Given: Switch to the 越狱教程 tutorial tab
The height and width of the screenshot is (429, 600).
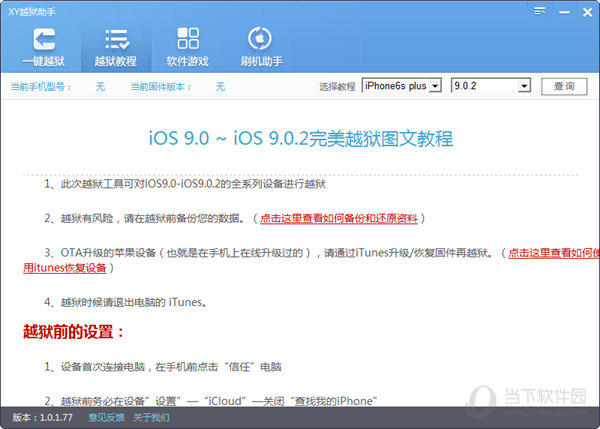Looking at the screenshot, I should click(116, 47).
